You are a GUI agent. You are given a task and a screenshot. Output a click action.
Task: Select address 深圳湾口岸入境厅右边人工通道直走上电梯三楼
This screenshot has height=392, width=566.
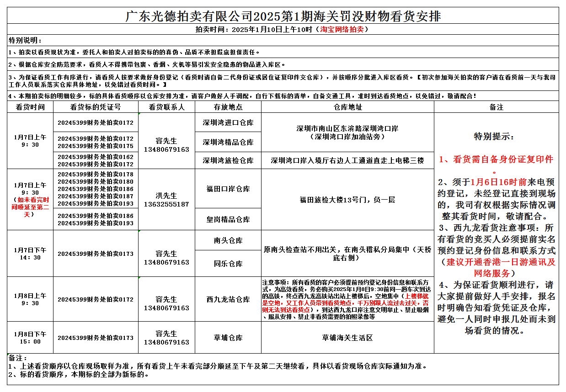pyautogui.click(x=347, y=160)
